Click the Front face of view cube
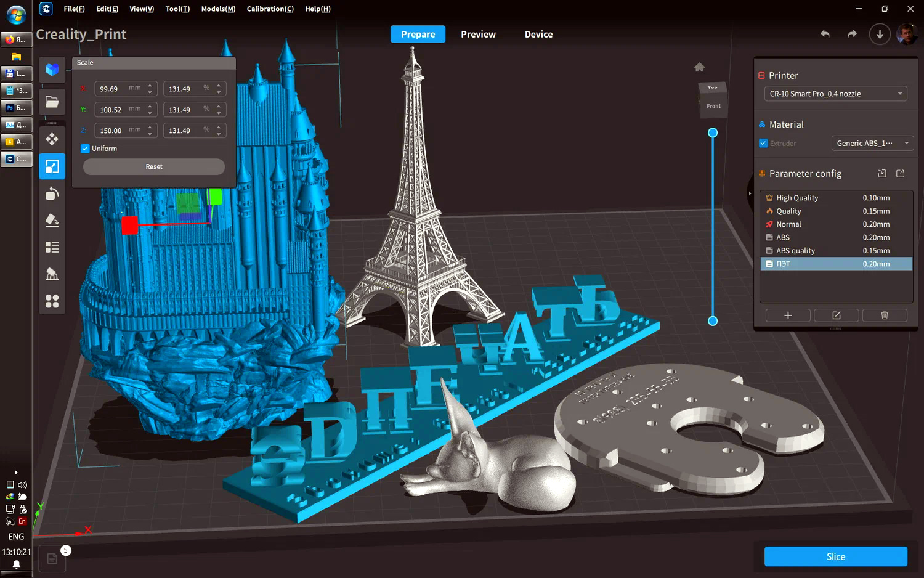924x578 pixels. tap(713, 106)
